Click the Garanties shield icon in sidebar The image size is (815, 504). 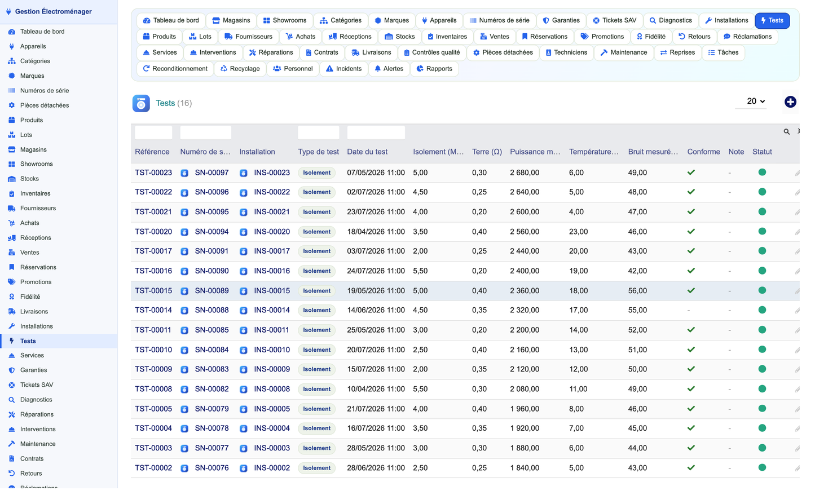coord(11,370)
